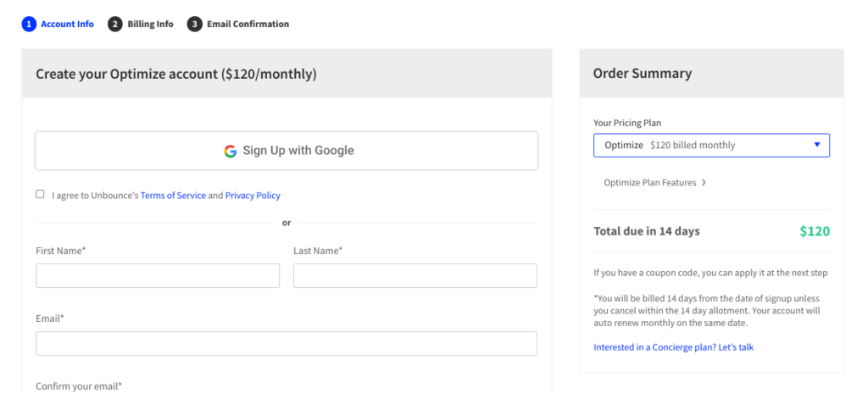
Task: Open the Privacy Policy link
Action: tap(253, 196)
